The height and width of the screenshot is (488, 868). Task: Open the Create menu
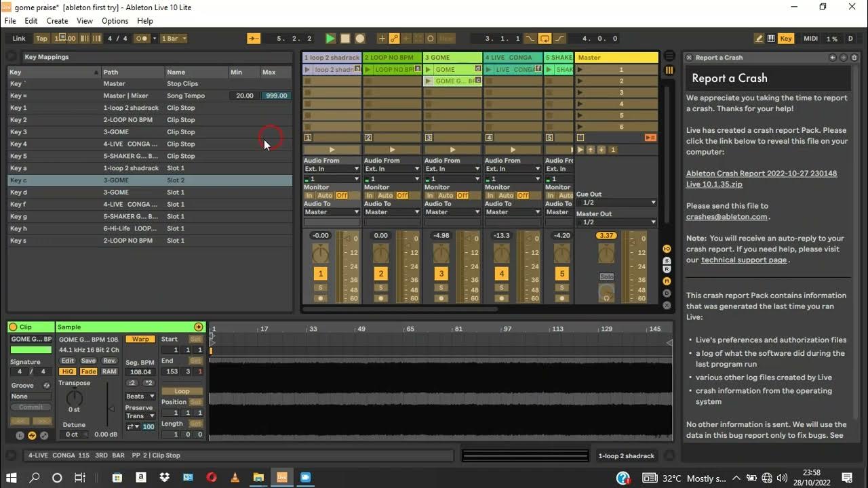(57, 21)
